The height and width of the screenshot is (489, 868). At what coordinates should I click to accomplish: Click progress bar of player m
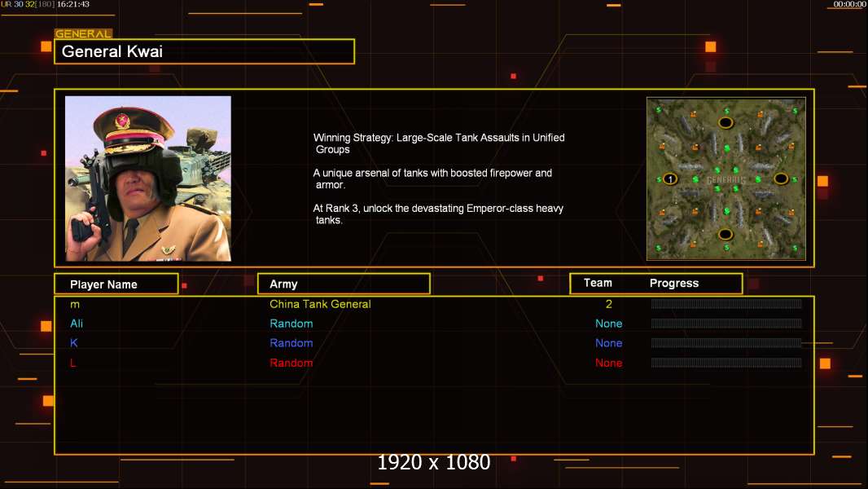726,303
